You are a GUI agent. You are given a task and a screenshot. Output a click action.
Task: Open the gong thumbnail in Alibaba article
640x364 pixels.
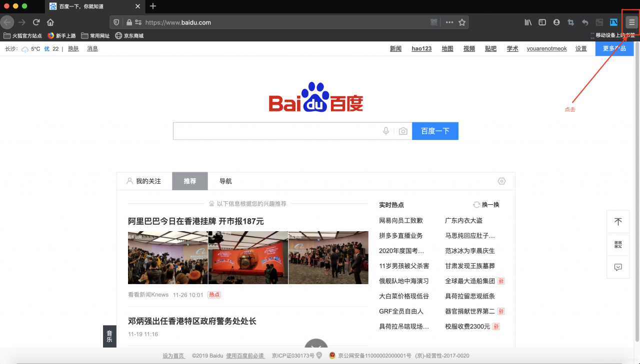[x=248, y=258]
